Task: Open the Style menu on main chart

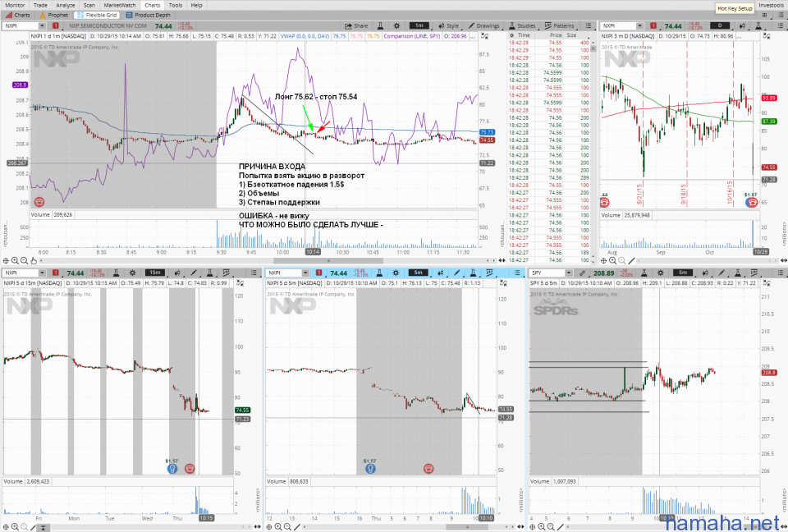Action: (x=449, y=25)
